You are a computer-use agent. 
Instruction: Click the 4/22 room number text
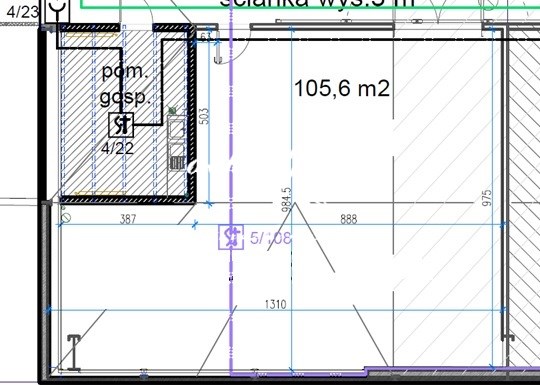[x=117, y=148]
